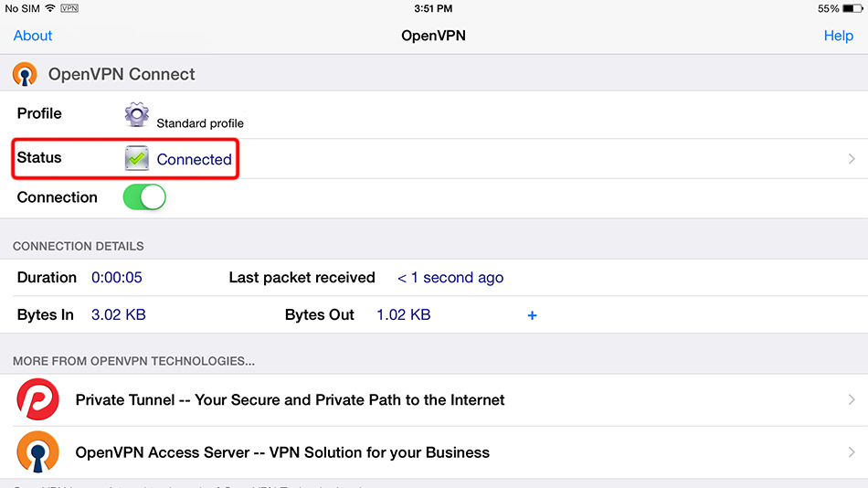Tap OpenVPN Access Server VPN Solution text

pos(282,452)
